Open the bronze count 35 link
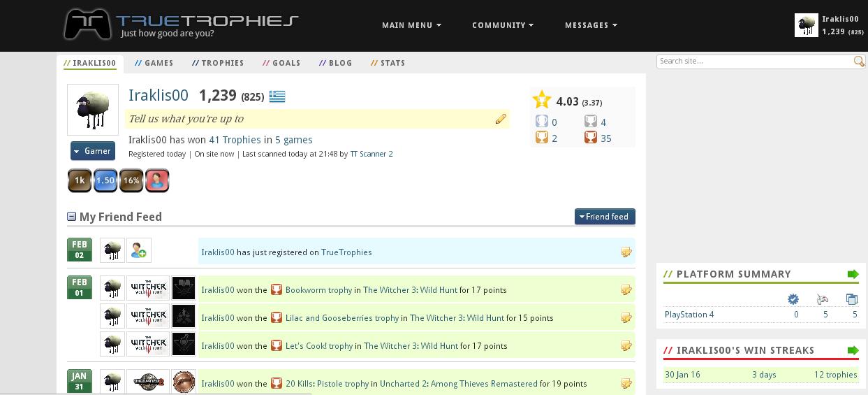Image resolution: width=868 pixels, height=395 pixels. click(x=606, y=138)
